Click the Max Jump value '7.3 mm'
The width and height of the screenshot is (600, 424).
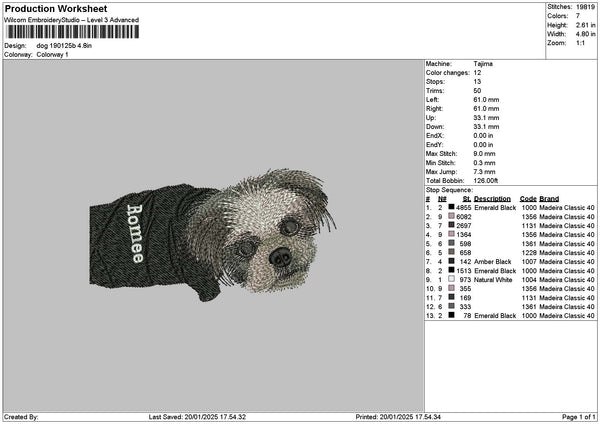tap(484, 172)
